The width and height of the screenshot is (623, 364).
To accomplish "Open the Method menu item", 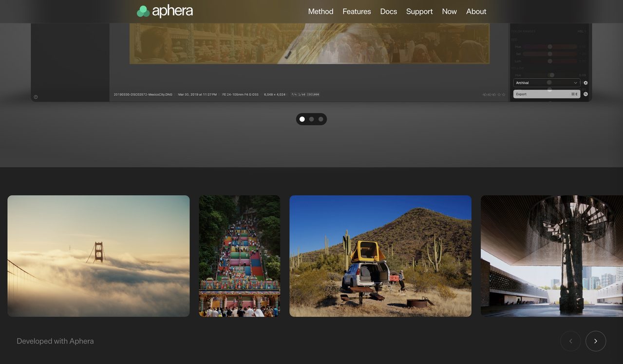I will [321, 11].
